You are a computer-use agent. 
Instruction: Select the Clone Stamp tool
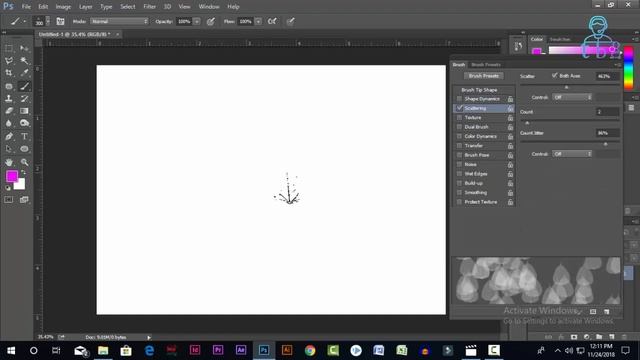9,98
